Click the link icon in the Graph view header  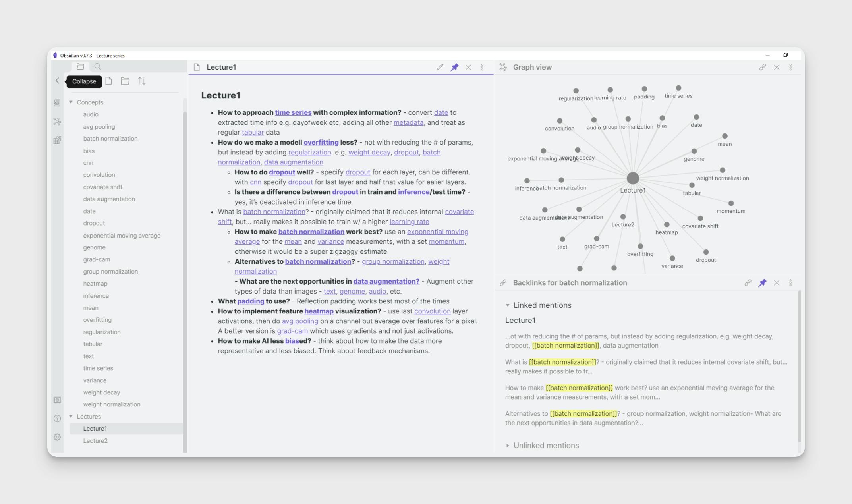(762, 67)
